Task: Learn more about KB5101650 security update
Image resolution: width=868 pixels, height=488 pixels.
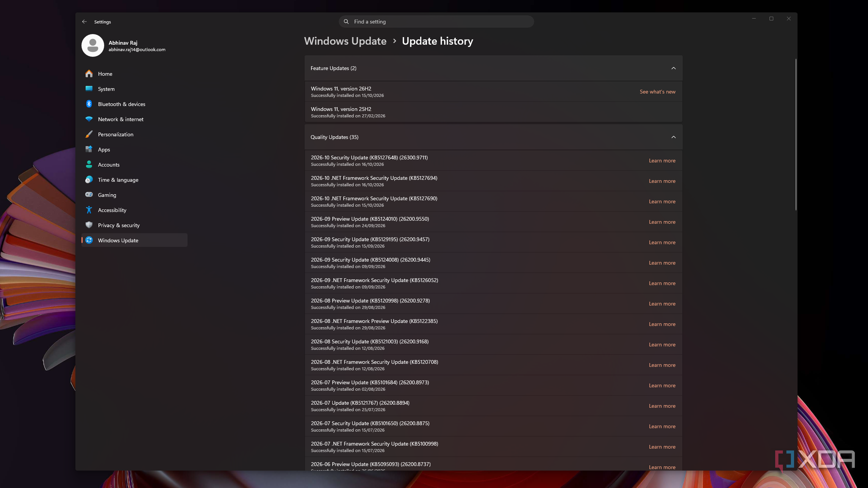Action: (662, 426)
